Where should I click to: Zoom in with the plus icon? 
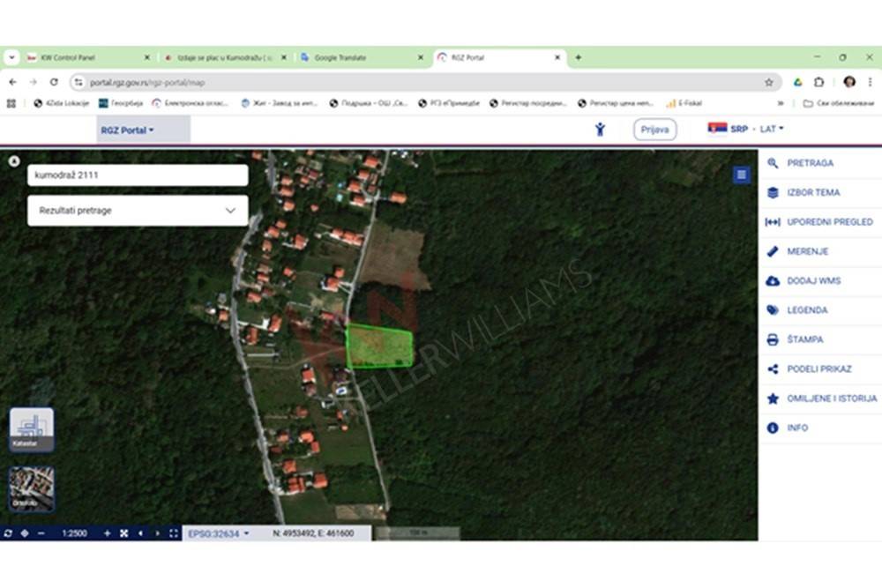tap(107, 533)
